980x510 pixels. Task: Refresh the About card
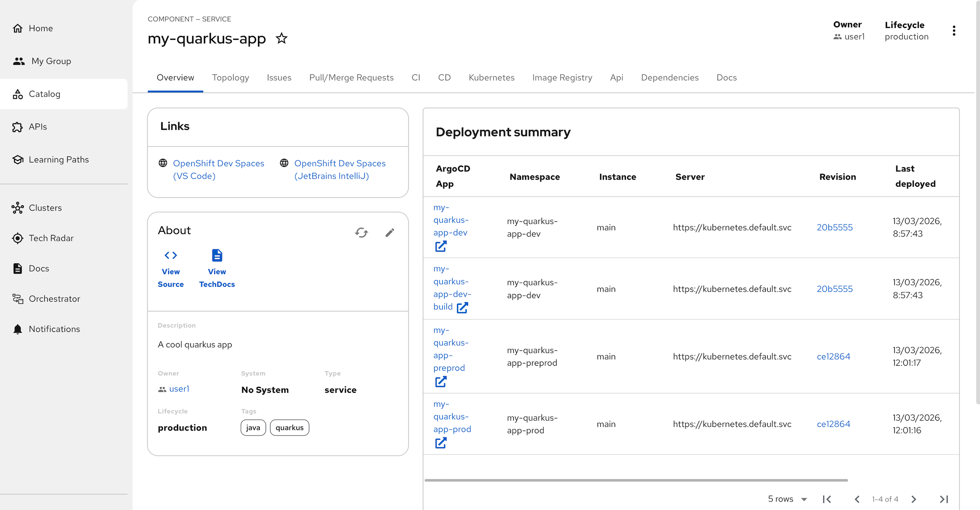click(361, 233)
